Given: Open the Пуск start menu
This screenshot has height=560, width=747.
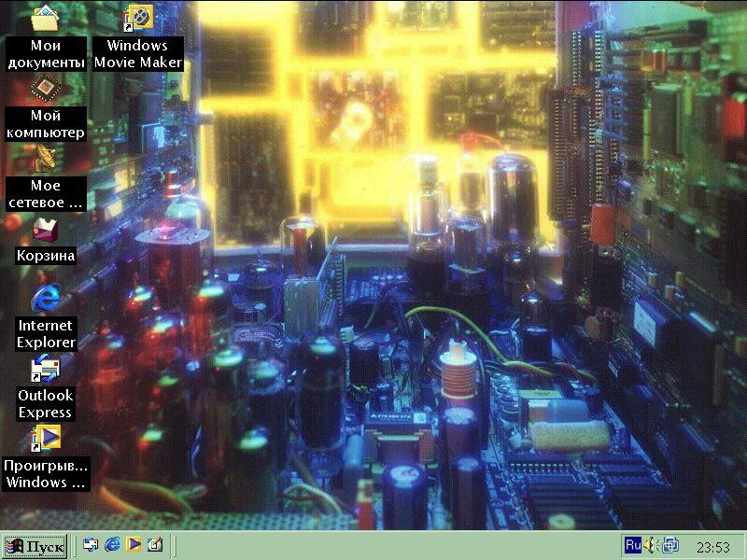Looking at the screenshot, I should (x=35, y=546).
